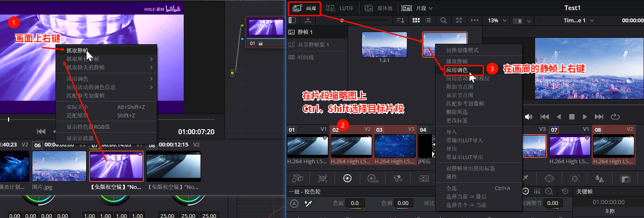
Task: Stop playback in right viewer
Action: (572, 117)
